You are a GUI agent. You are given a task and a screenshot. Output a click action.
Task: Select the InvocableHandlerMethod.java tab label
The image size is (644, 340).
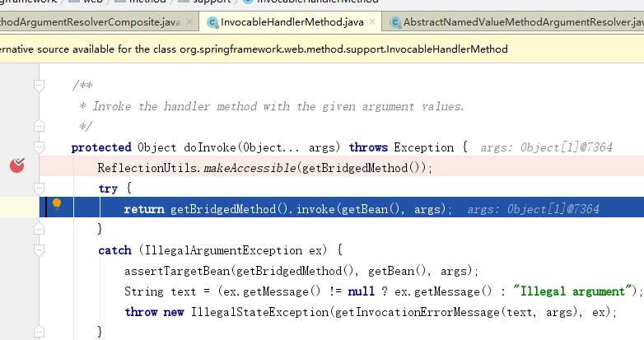(x=292, y=22)
